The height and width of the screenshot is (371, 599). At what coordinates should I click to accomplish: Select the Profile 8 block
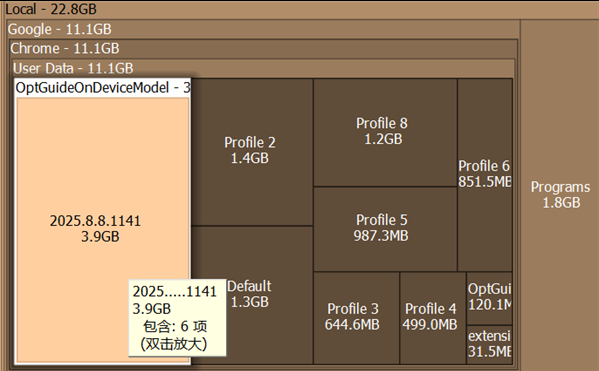click(x=385, y=132)
